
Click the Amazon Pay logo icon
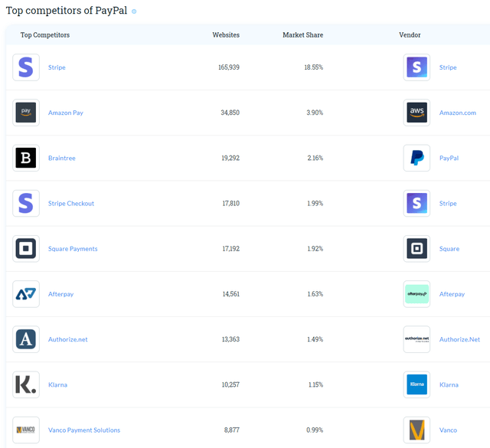pyautogui.click(x=26, y=113)
